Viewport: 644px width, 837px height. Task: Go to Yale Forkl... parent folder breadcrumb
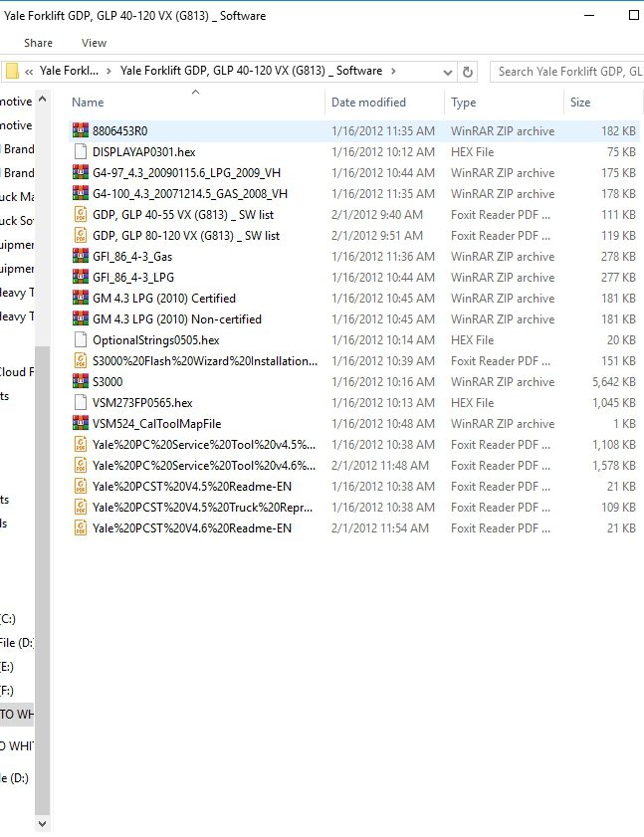tap(69, 71)
